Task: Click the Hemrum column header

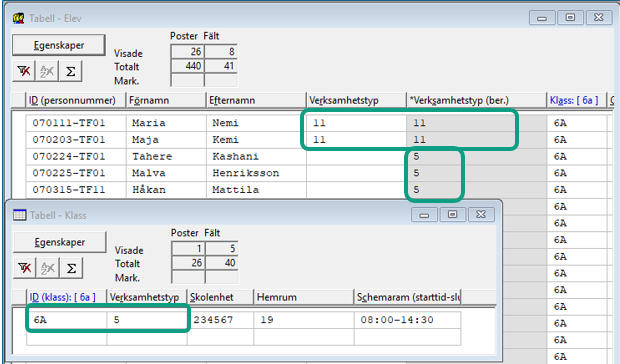Action: tap(303, 297)
